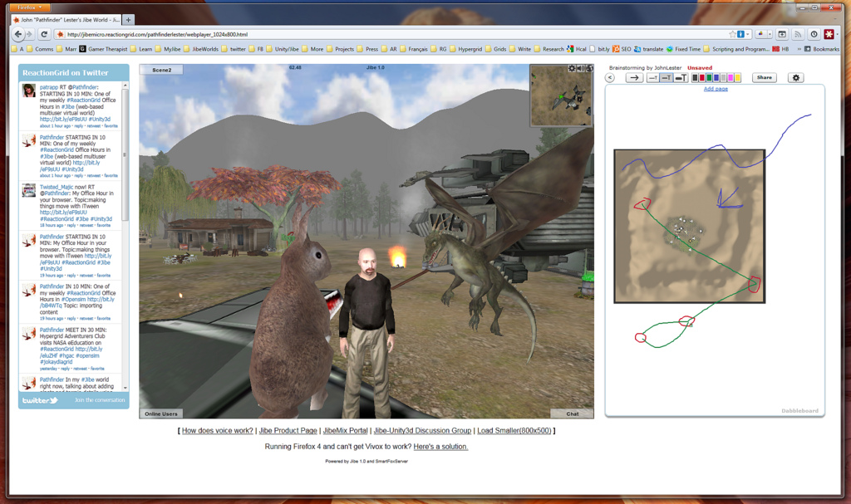Expand the More bookmarks folder
This screenshot has width=851, height=504.
(319, 48)
